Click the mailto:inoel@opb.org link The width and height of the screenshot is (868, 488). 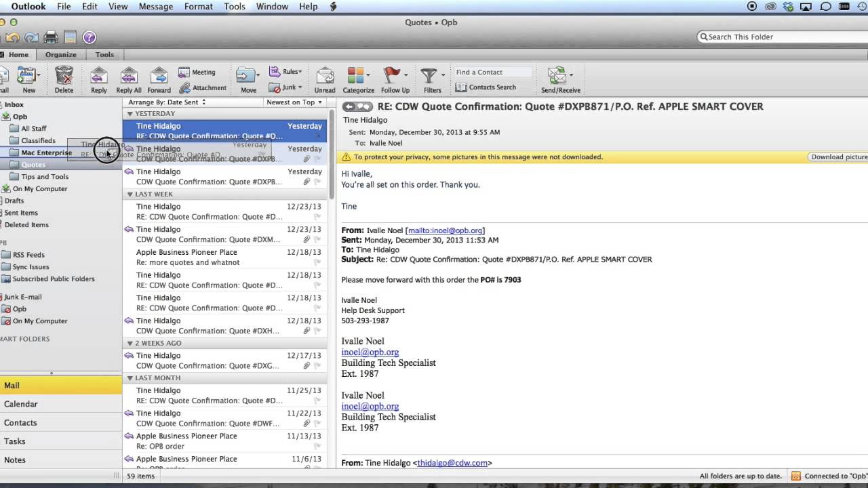pos(445,230)
